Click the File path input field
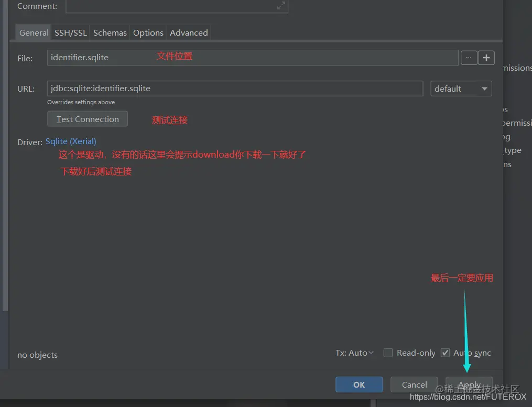This screenshot has width=532, height=407. click(x=253, y=58)
